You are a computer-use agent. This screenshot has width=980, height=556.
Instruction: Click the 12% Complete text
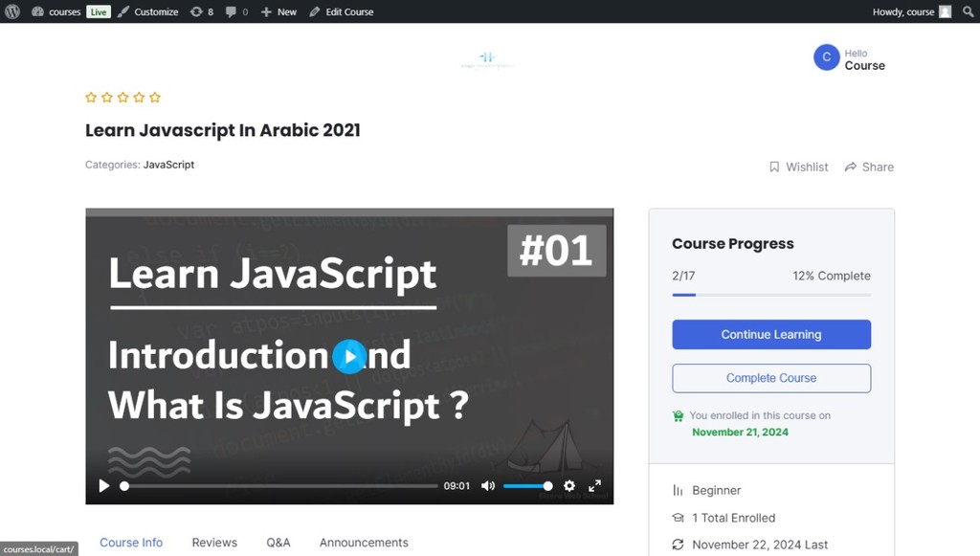pos(832,276)
